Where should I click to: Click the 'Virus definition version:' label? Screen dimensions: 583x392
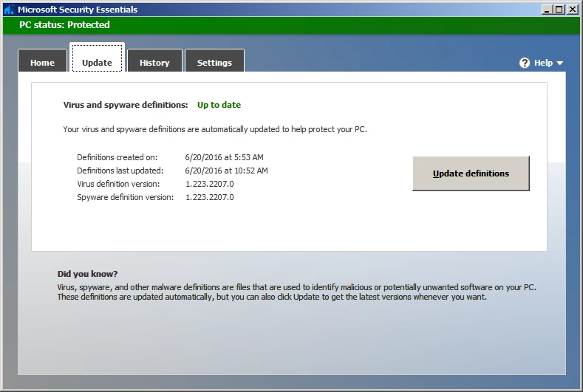click(118, 184)
